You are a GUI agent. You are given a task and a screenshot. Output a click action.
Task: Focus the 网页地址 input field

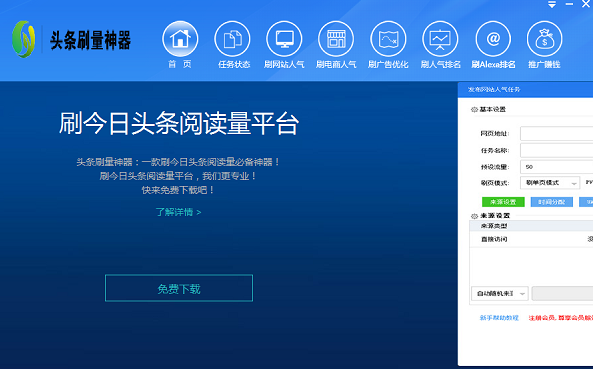(557, 133)
